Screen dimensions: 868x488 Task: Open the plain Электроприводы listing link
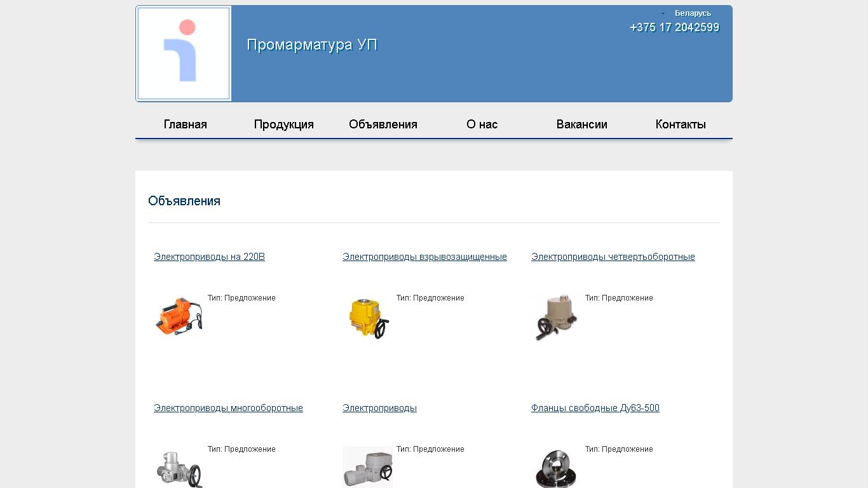pyautogui.click(x=379, y=408)
